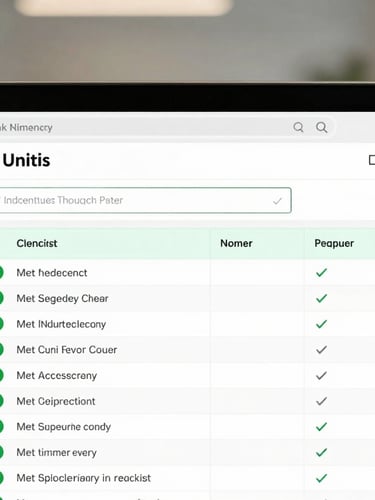Select the 'Met Ceiprectiont' row text

56,401
